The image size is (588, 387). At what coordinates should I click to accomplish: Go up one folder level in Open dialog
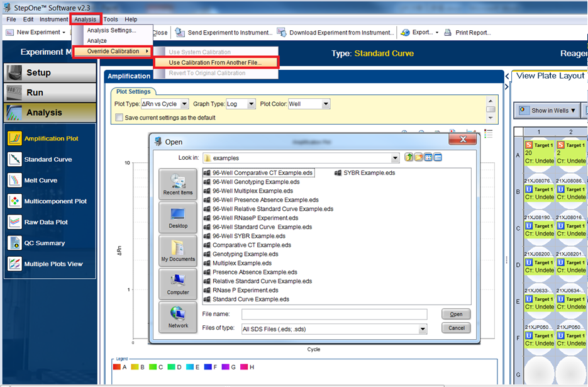point(409,157)
